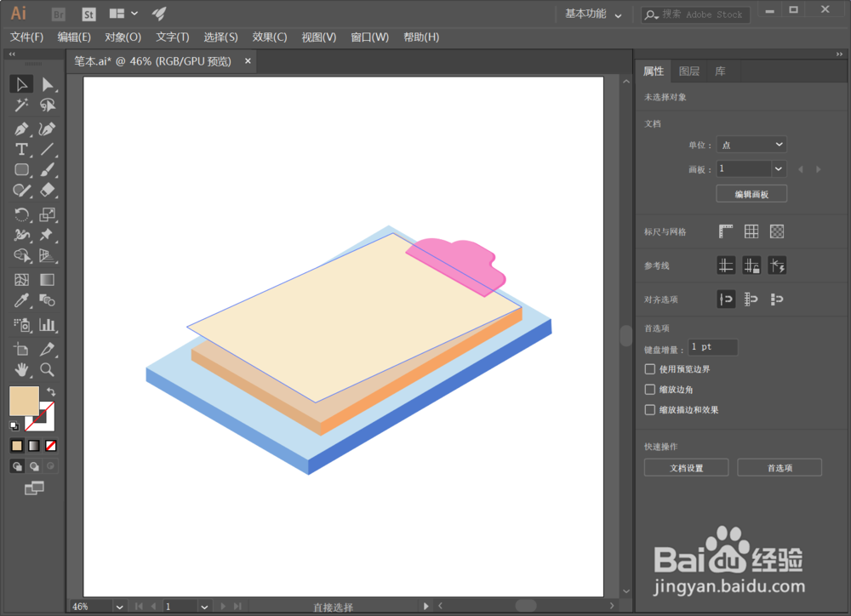Select the Blend tool

pos(47,300)
